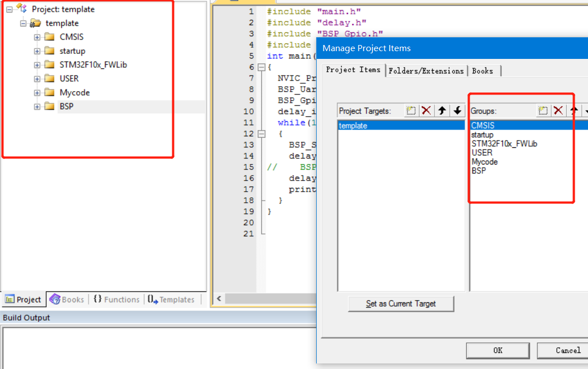Switch to the Folders/Extensions tab
The height and width of the screenshot is (369, 588).
pos(426,71)
